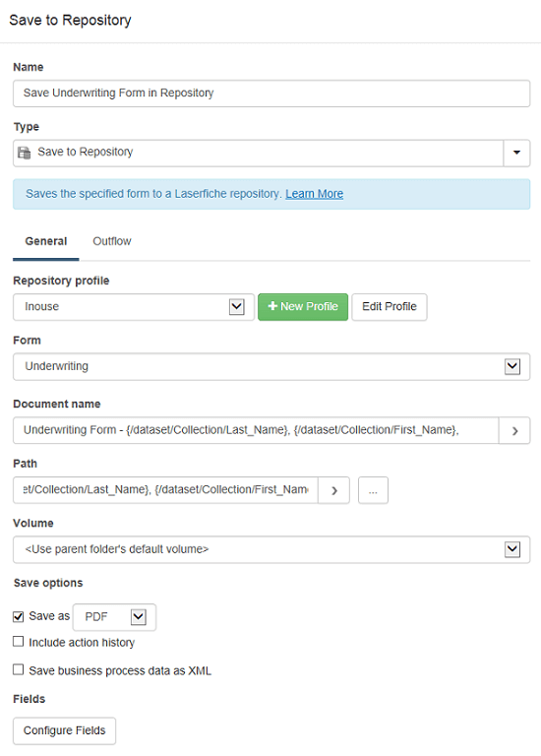
Task: Click the Save to Repository type icon
Action: pyautogui.click(x=24, y=153)
